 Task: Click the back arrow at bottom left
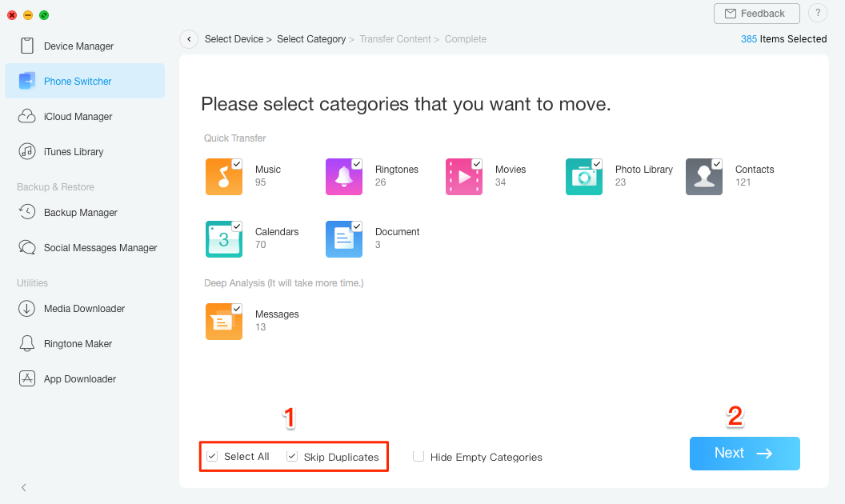pos(23,487)
